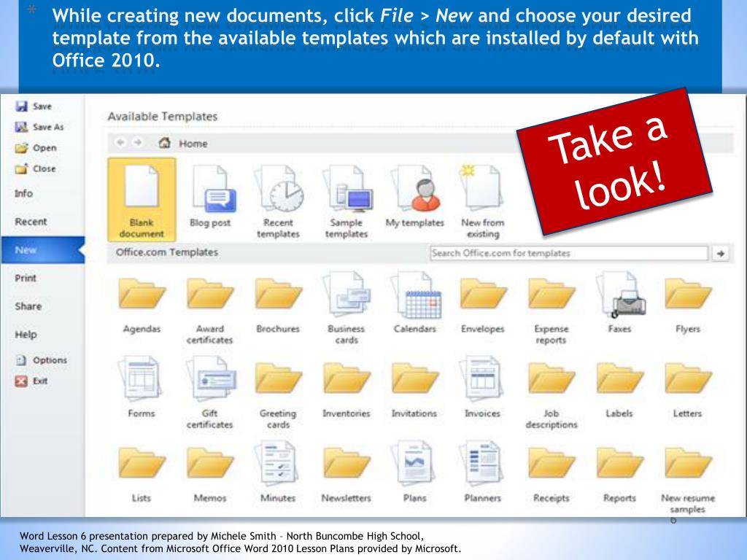747x560 pixels.
Task: Open the Flyers folder
Action: (688, 304)
